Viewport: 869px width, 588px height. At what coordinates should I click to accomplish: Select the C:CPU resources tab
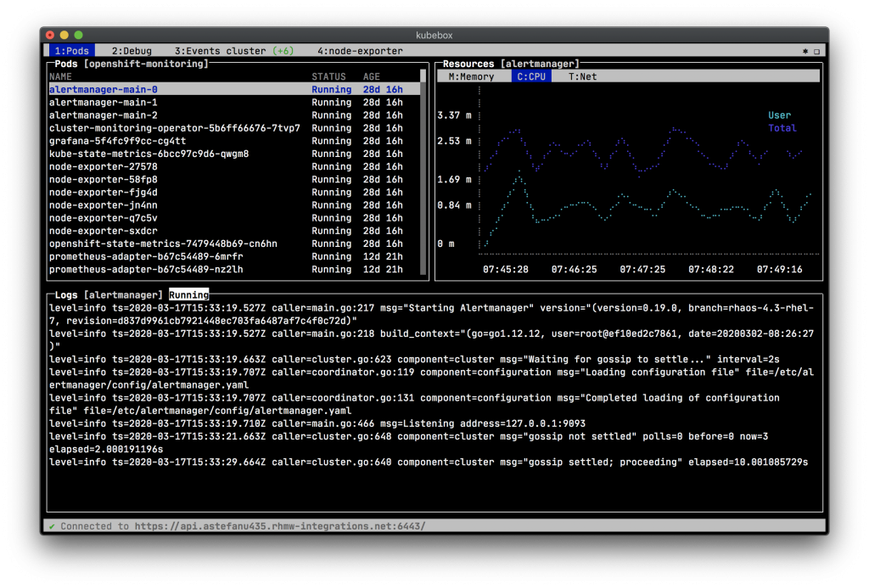530,76
